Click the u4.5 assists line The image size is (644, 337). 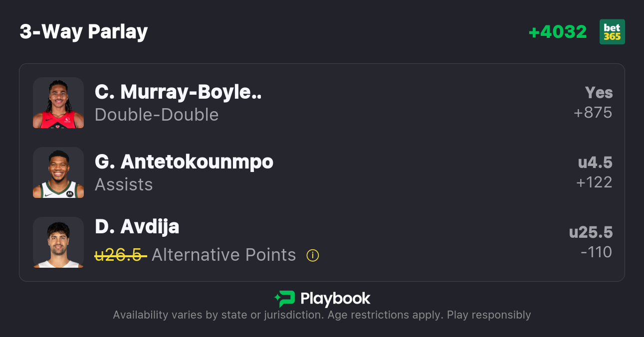(595, 163)
